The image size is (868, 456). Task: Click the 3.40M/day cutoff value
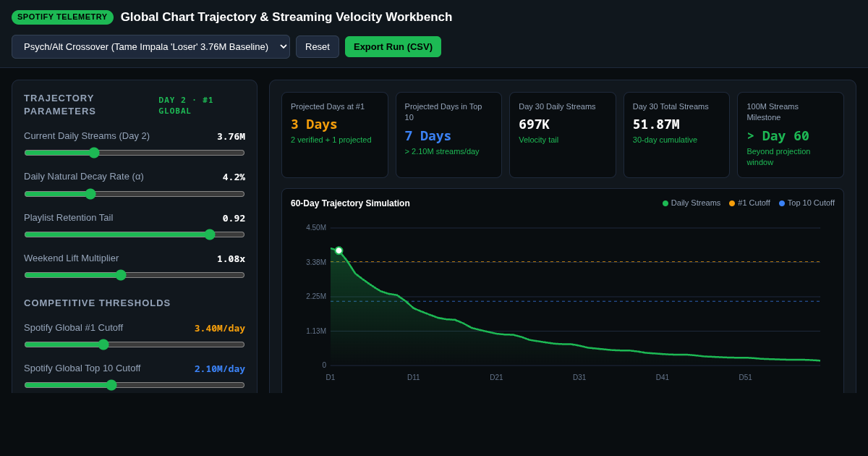pyautogui.click(x=220, y=328)
